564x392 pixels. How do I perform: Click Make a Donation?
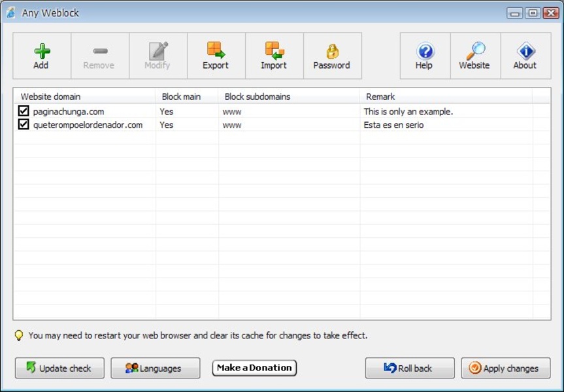(x=254, y=368)
